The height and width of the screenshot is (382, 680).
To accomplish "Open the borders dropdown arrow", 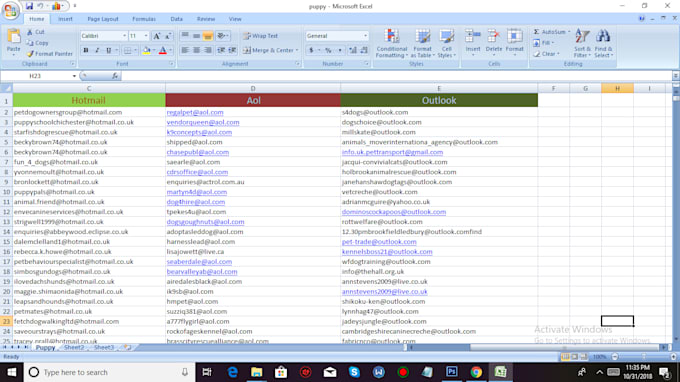I will click(135, 51).
